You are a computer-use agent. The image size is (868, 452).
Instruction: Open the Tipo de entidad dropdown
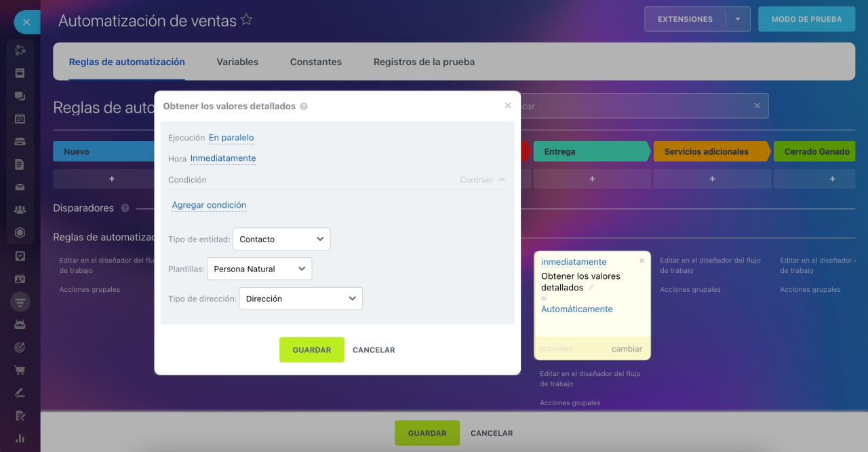[281, 239]
